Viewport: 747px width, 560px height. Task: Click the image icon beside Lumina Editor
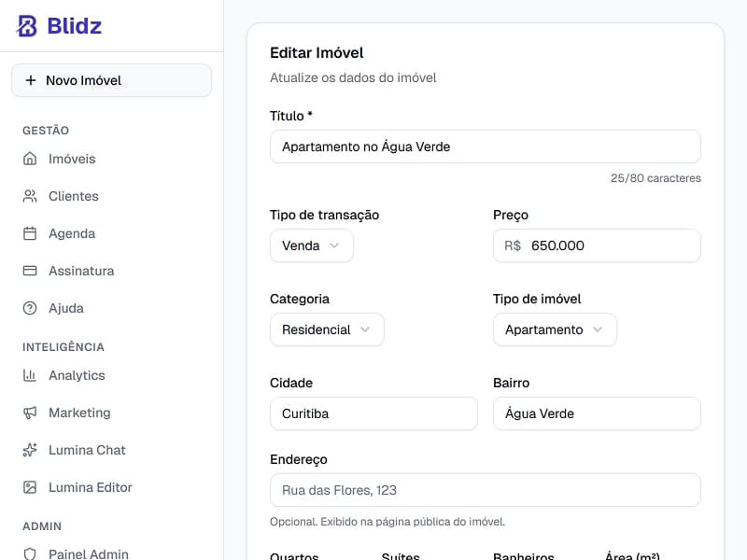(x=30, y=487)
